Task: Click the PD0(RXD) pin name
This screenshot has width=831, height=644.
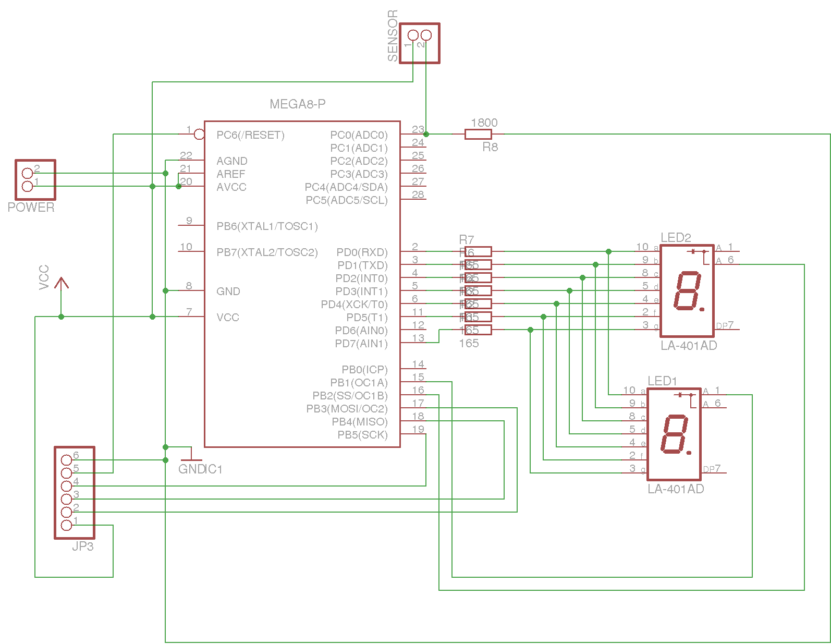Action: [362, 252]
